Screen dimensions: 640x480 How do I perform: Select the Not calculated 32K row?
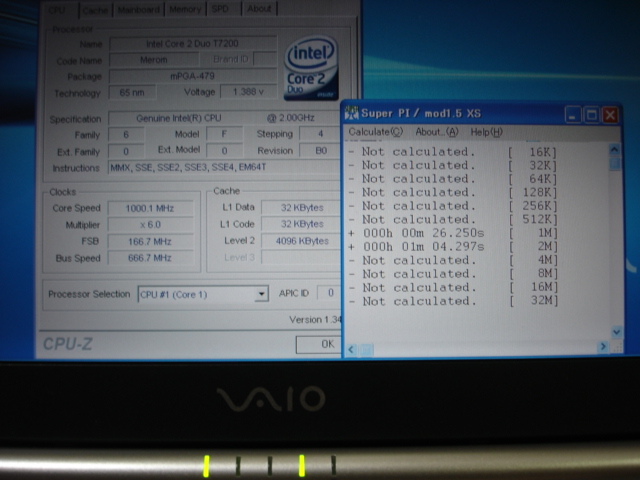pyautogui.click(x=452, y=165)
